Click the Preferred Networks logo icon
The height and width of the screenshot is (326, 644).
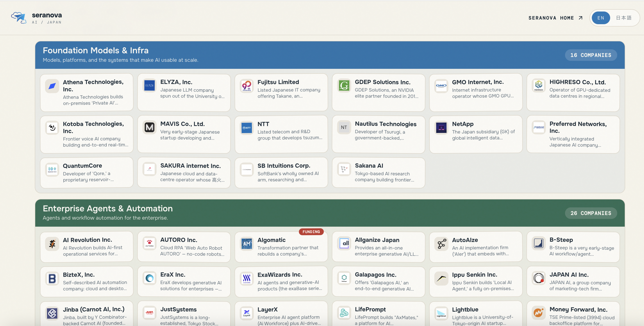coord(539,128)
